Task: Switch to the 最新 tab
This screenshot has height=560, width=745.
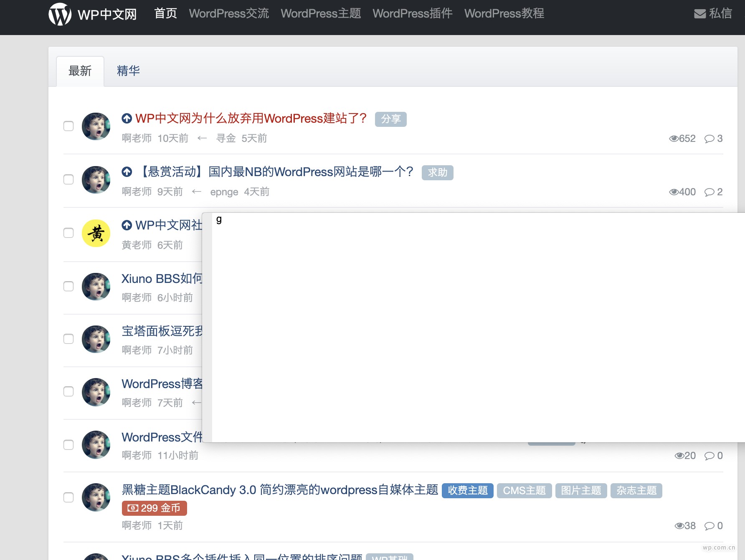Action: coord(80,71)
